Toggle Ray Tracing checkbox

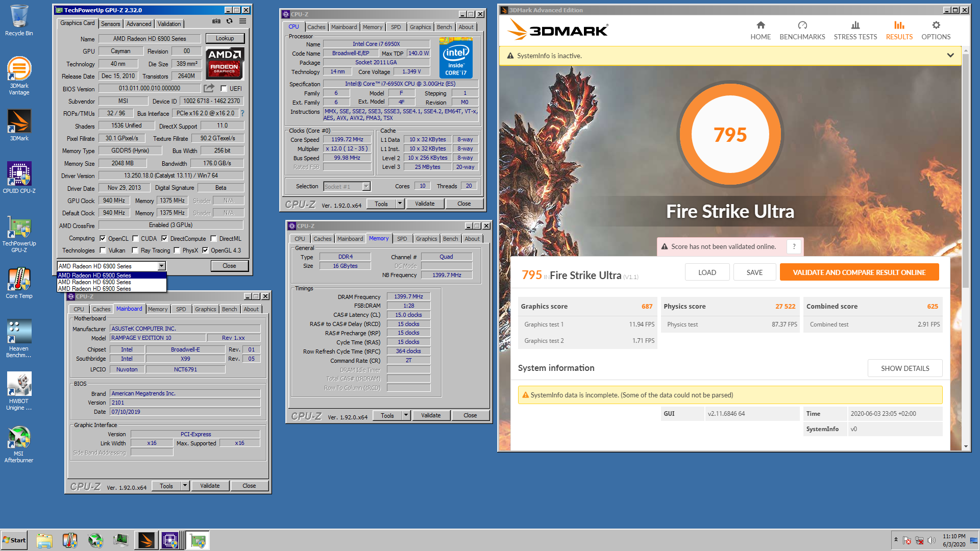coord(135,250)
